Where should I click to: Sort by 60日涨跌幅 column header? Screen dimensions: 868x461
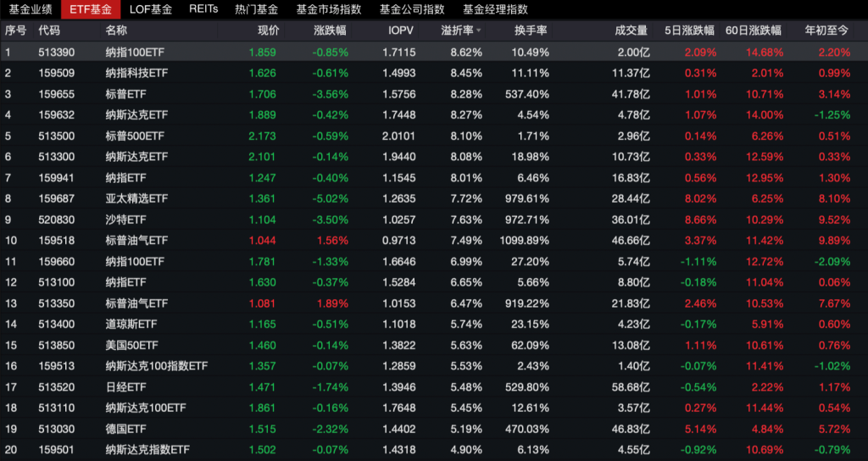point(754,31)
